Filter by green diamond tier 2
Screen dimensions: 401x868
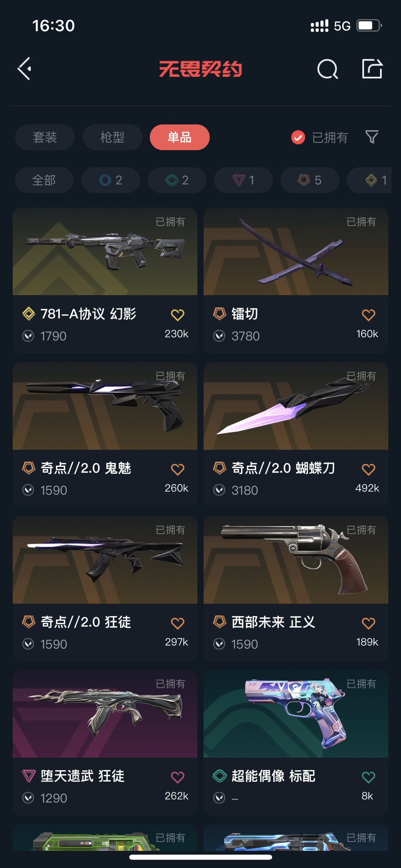[x=177, y=180]
